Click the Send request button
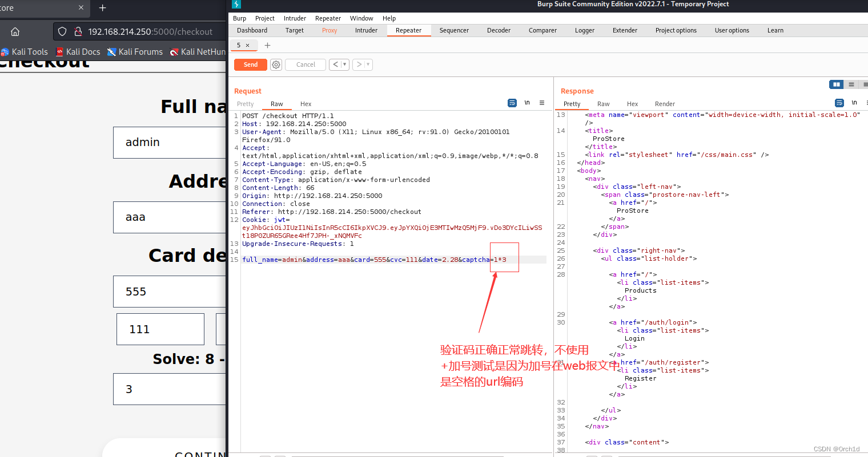 (x=251, y=64)
